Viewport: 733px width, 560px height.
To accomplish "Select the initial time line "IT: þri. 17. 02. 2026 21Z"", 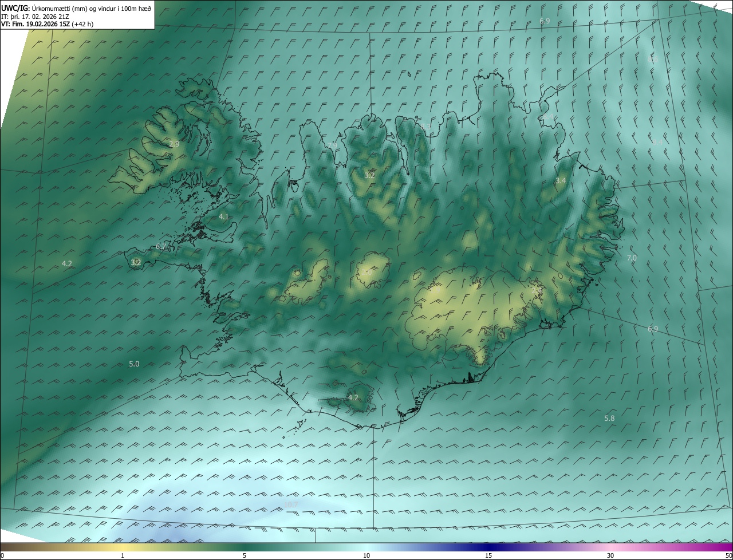I will click(36, 16).
